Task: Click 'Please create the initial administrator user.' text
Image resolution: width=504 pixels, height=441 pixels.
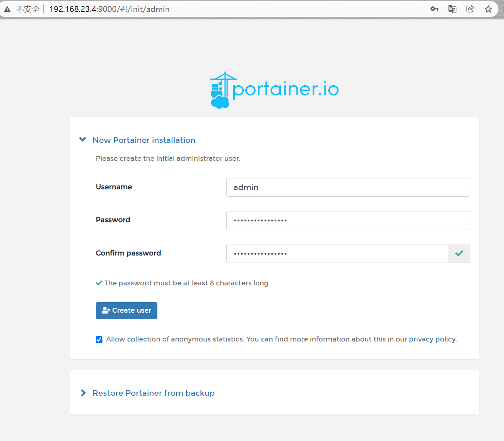Action: 168,159
